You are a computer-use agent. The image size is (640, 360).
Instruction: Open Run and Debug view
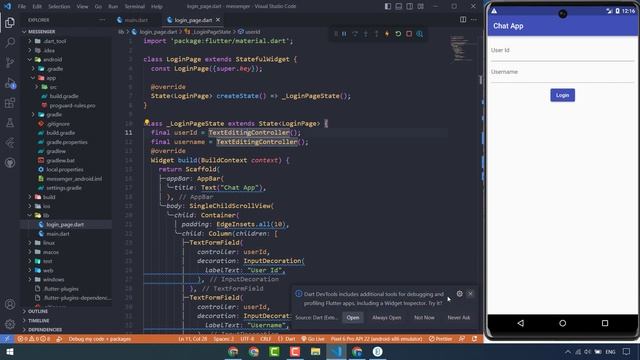[x=10, y=83]
